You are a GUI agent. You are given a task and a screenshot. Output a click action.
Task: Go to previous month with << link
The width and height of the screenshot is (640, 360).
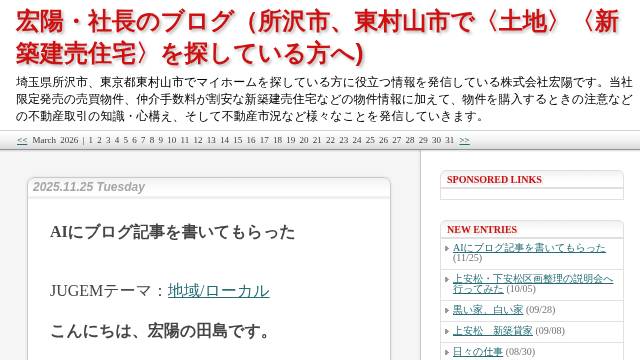22,140
